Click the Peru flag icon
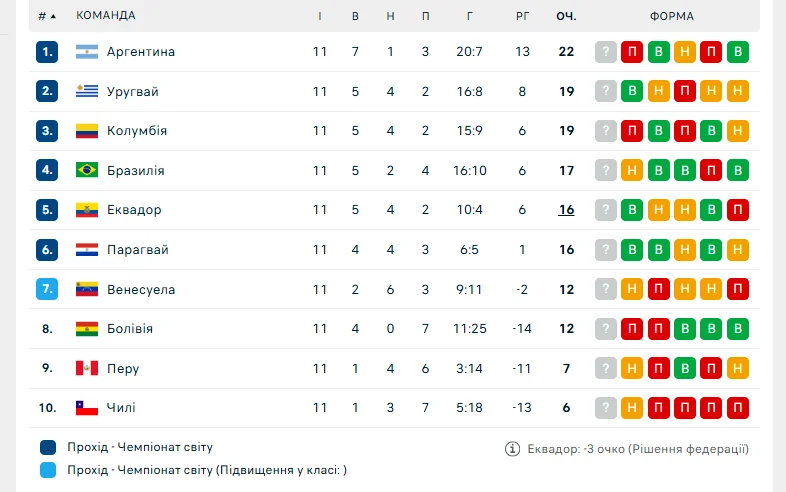This screenshot has width=786, height=492. (87, 369)
